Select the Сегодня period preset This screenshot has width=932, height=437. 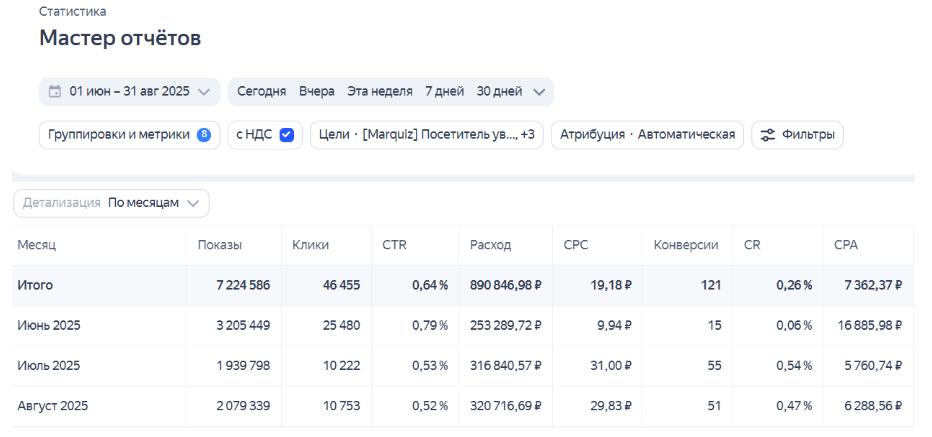(x=261, y=92)
